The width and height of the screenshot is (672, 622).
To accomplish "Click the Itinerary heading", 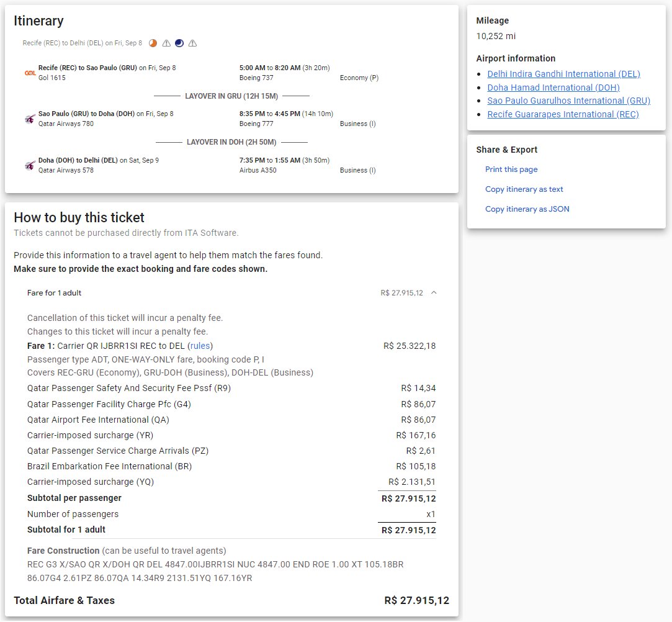I will click(38, 20).
